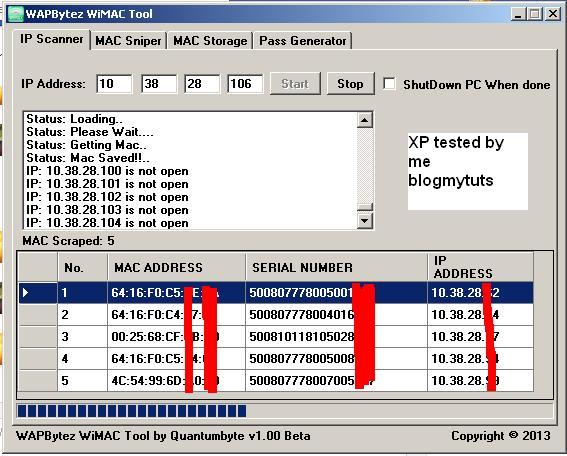
Task: Switch to the IP Scanner tab
Action: coord(51,39)
